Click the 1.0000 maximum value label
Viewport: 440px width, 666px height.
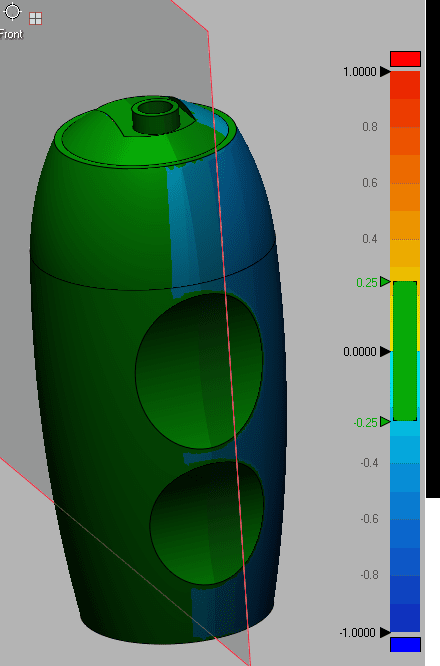click(x=360, y=72)
